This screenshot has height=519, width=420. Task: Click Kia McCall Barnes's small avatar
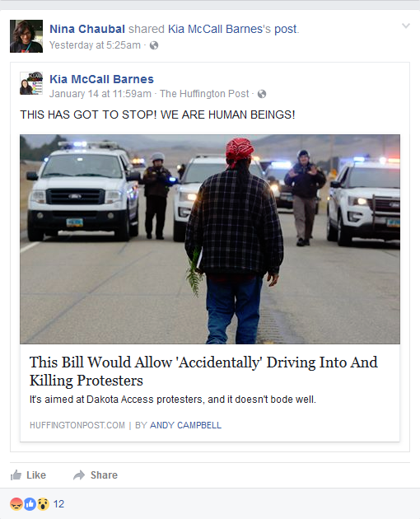point(31,83)
